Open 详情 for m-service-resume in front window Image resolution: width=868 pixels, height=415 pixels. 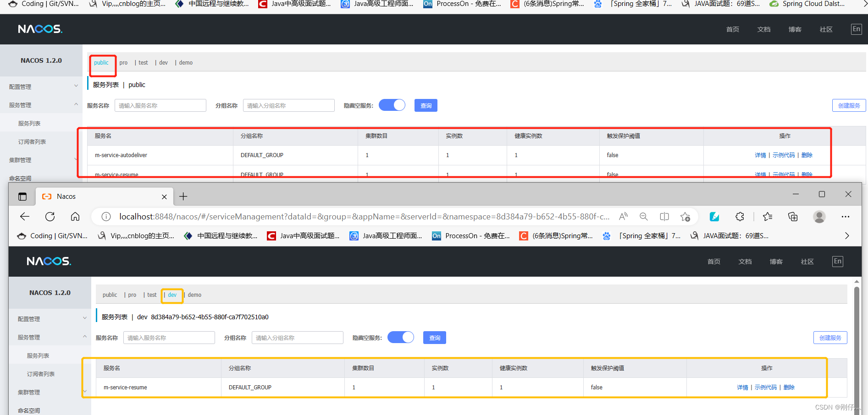click(742, 388)
